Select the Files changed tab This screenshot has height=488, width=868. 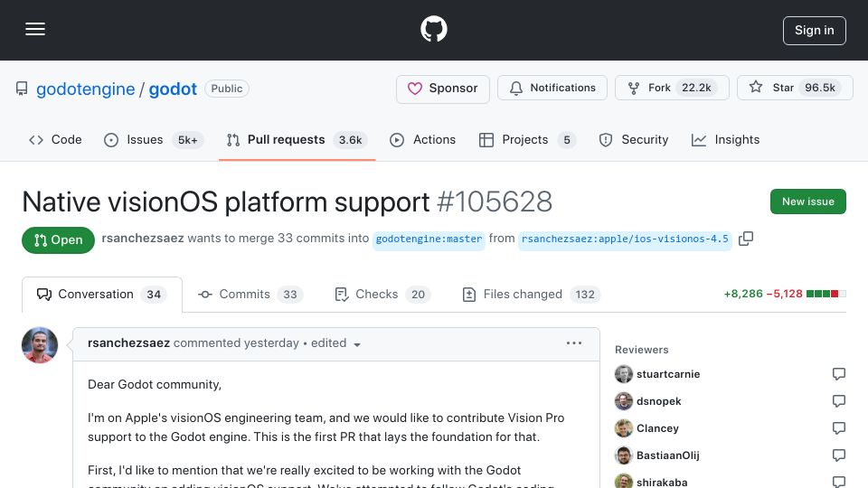(x=532, y=295)
